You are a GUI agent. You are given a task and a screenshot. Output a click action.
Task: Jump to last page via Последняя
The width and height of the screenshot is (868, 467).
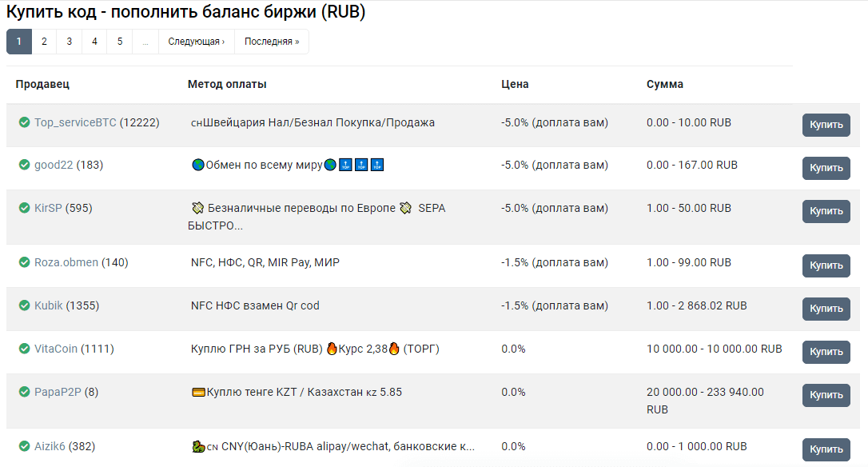272,42
